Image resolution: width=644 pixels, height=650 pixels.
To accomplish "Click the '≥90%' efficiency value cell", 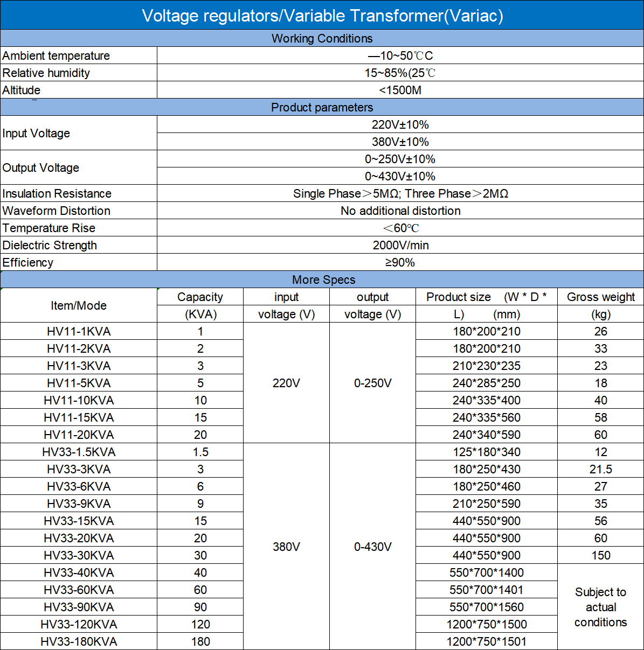I will 400,262.
